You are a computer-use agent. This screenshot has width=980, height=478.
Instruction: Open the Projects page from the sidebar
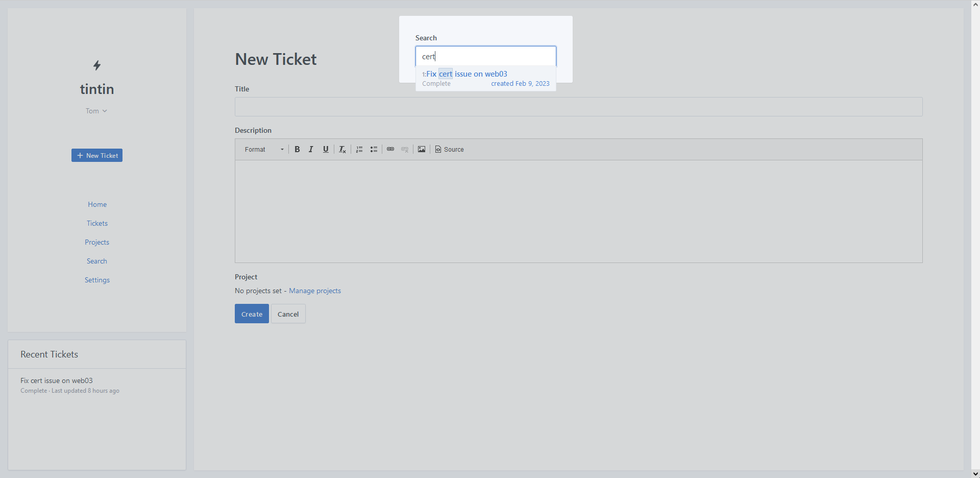(97, 242)
